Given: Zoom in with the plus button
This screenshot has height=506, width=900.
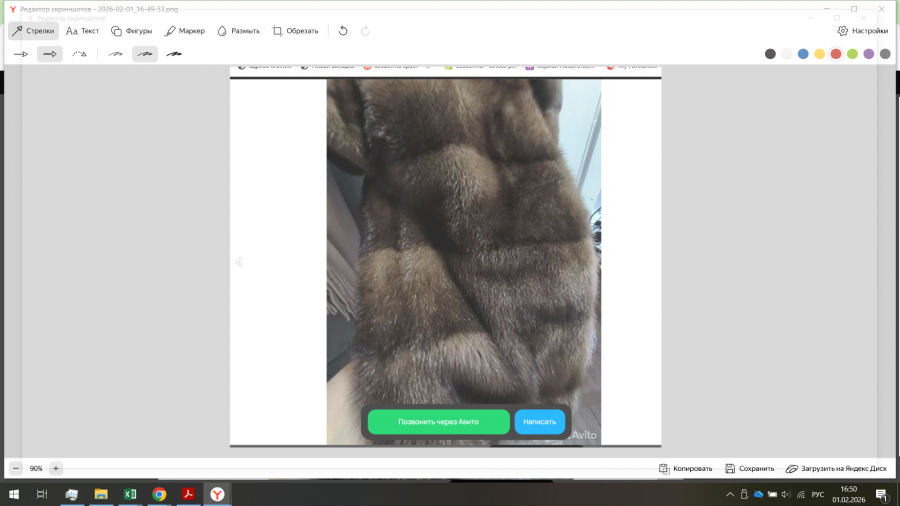Looking at the screenshot, I should (56, 468).
